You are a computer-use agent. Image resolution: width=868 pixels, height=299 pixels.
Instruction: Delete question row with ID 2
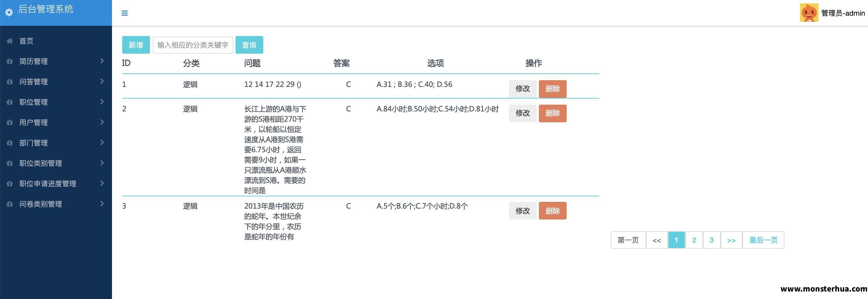coord(552,113)
